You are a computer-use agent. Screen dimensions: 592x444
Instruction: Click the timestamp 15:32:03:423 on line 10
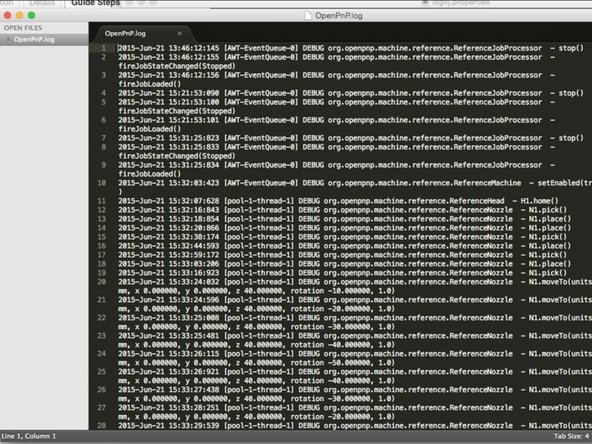(194, 183)
